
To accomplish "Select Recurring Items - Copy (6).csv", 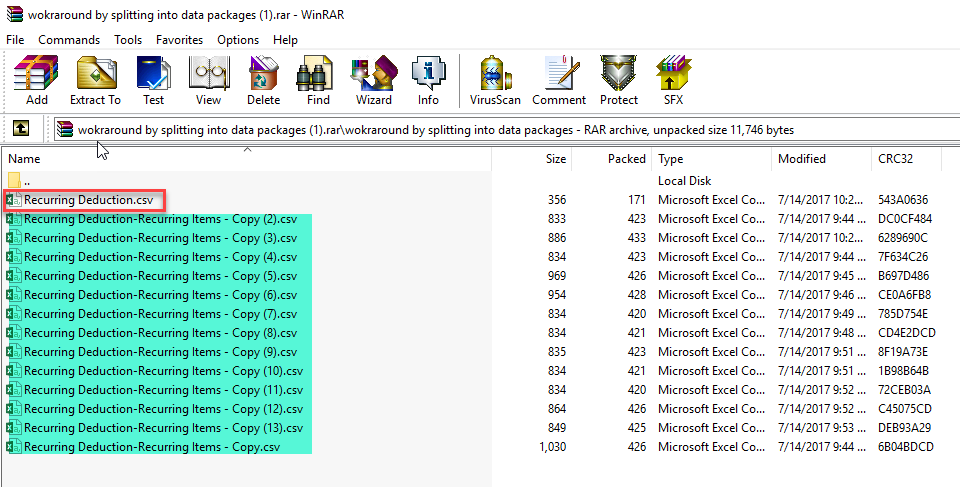I will coord(160,295).
